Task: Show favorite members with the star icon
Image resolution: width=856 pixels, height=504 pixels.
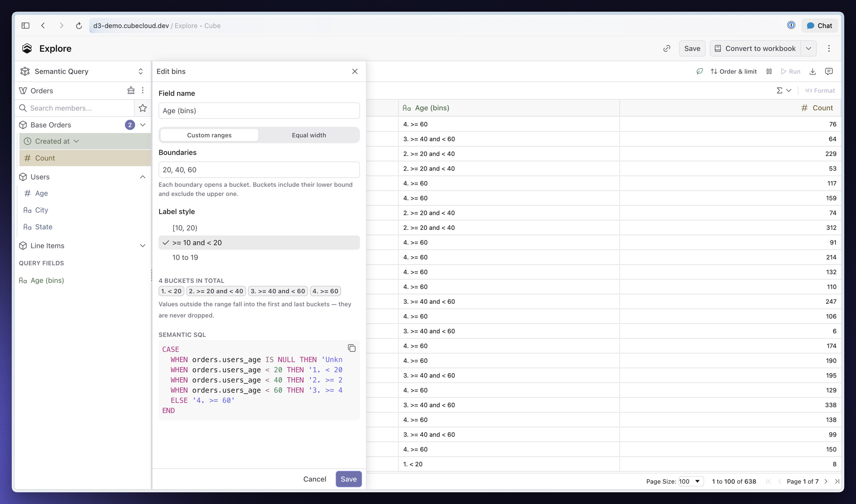Action: (x=143, y=108)
